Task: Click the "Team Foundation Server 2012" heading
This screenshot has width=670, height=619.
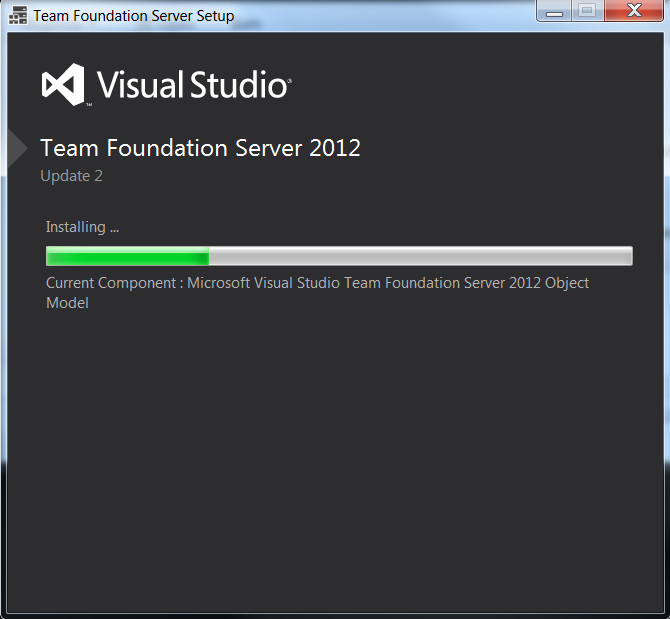Action: click(x=200, y=148)
